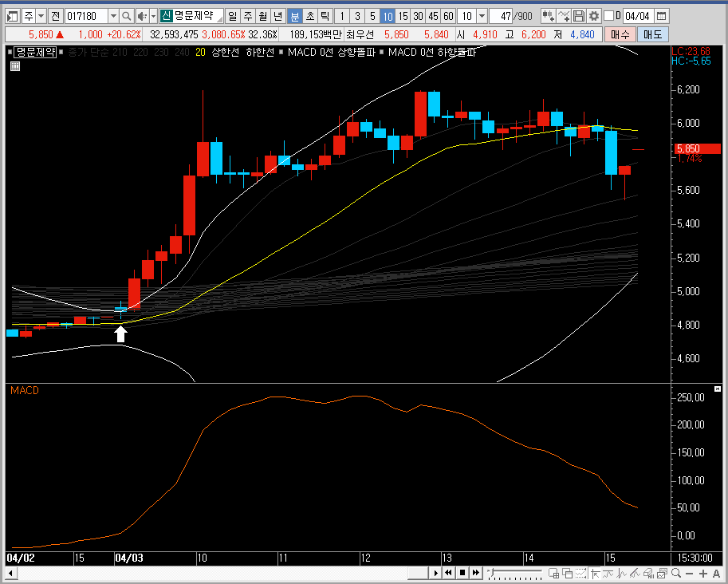Expand the 주 market type dropdown arrow
The image size is (728, 584).
(x=41, y=16)
